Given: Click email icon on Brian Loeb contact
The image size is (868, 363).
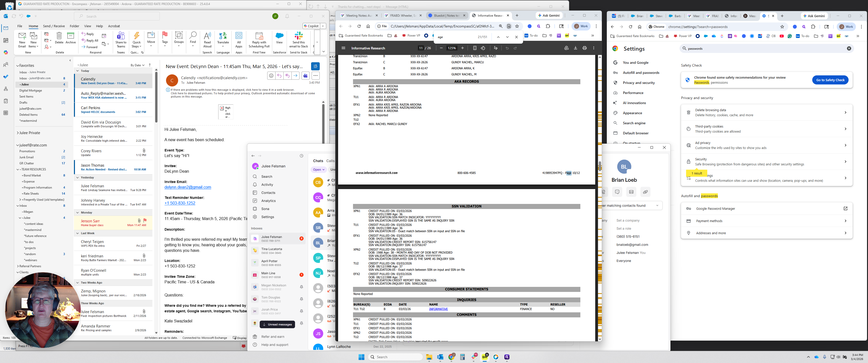Looking at the screenshot, I should click(x=631, y=192).
